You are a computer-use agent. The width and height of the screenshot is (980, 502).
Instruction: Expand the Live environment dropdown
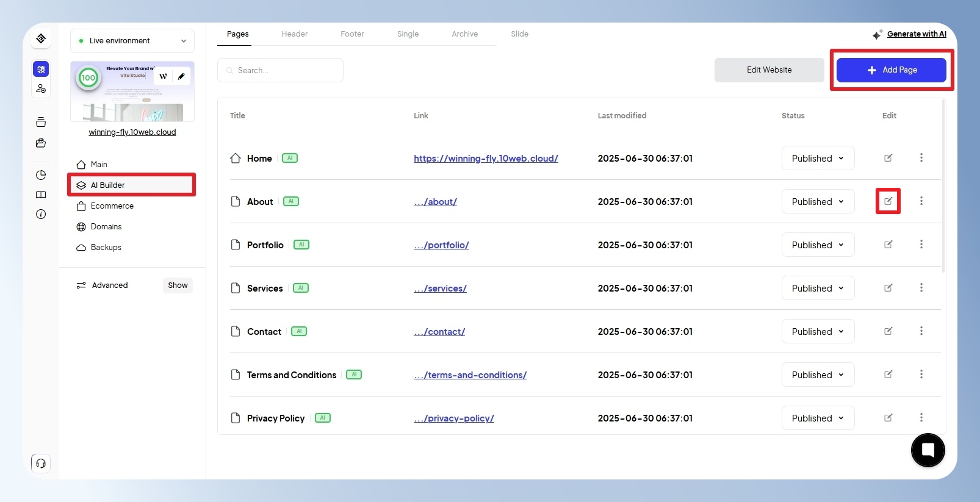132,41
